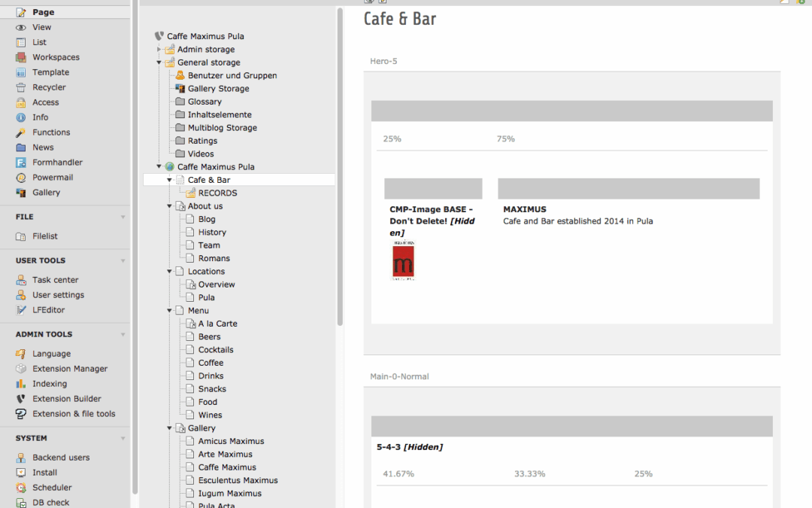Select the A la Carte page
812x508 pixels.
tap(217, 324)
